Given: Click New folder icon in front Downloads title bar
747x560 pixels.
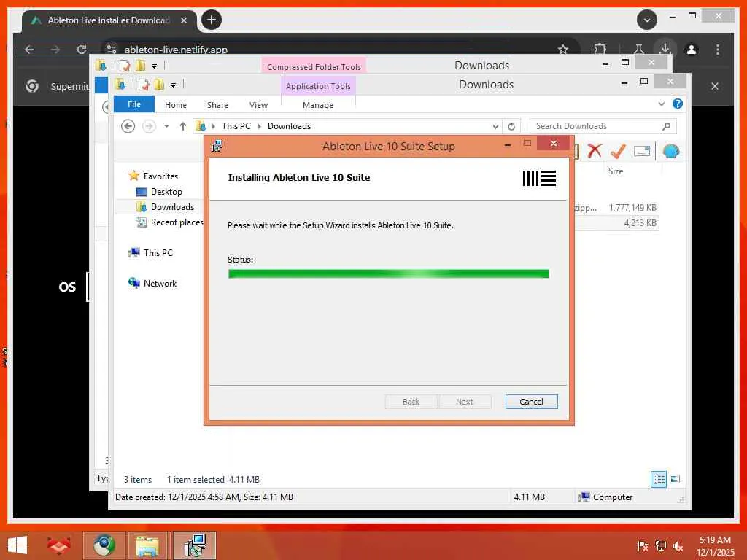Looking at the screenshot, I should 160,85.
